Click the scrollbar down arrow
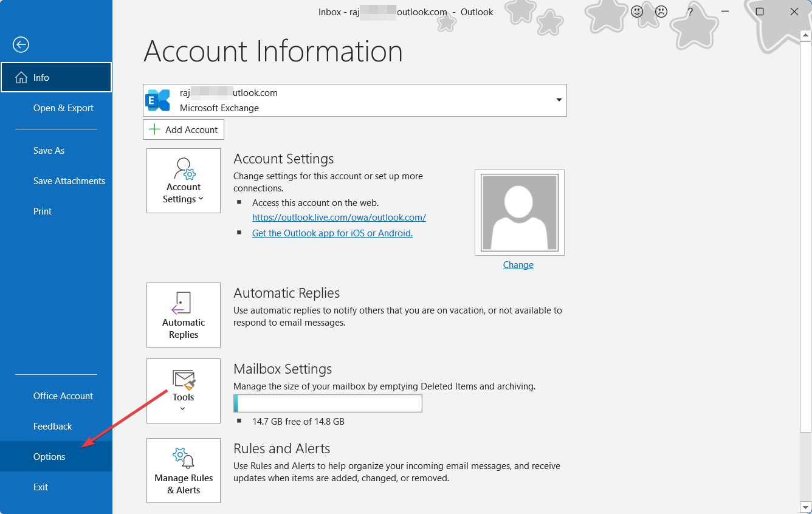 click(x=806, y=506)
